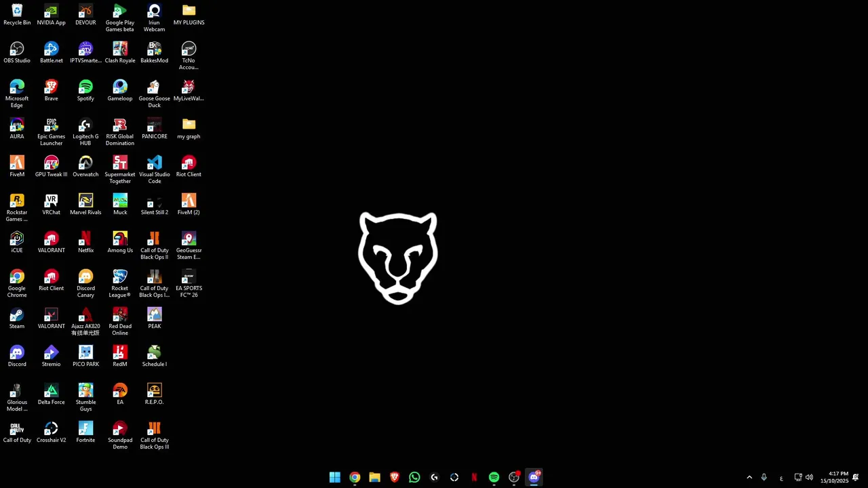Select the Google Play Games beta shortcut

click(120, 18)
